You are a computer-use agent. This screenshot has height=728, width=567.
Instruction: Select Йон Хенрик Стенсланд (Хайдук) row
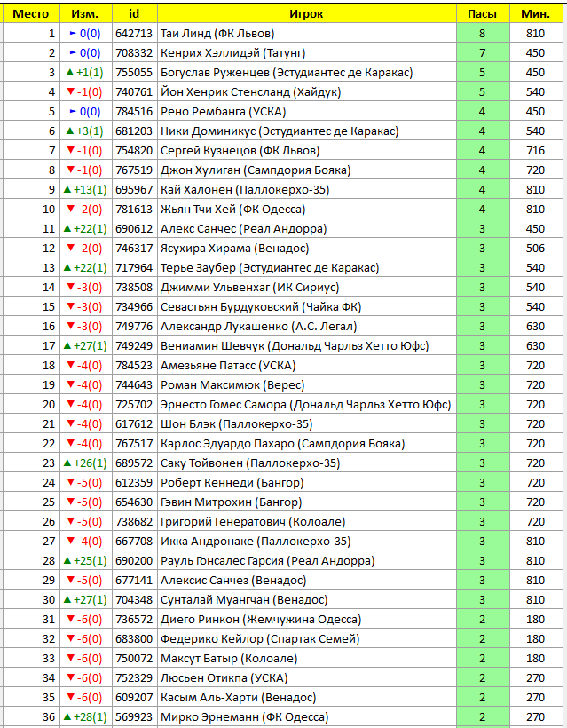pos(284,92)
